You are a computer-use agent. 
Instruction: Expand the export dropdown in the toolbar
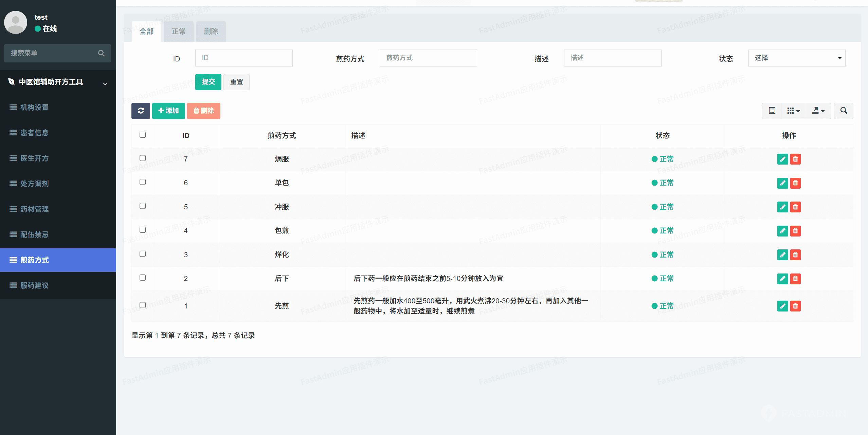(x=818, y=111)
